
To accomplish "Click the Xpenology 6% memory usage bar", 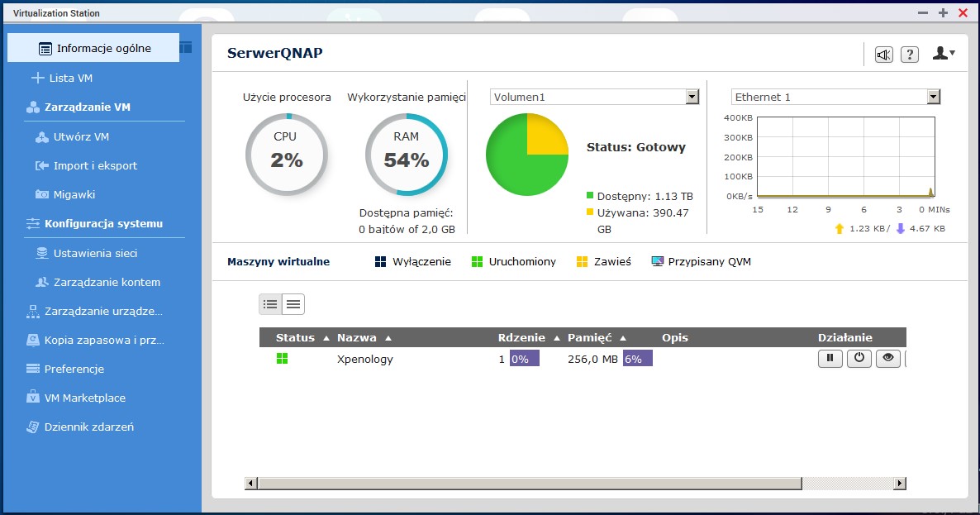I will click(x=638, y=358).
